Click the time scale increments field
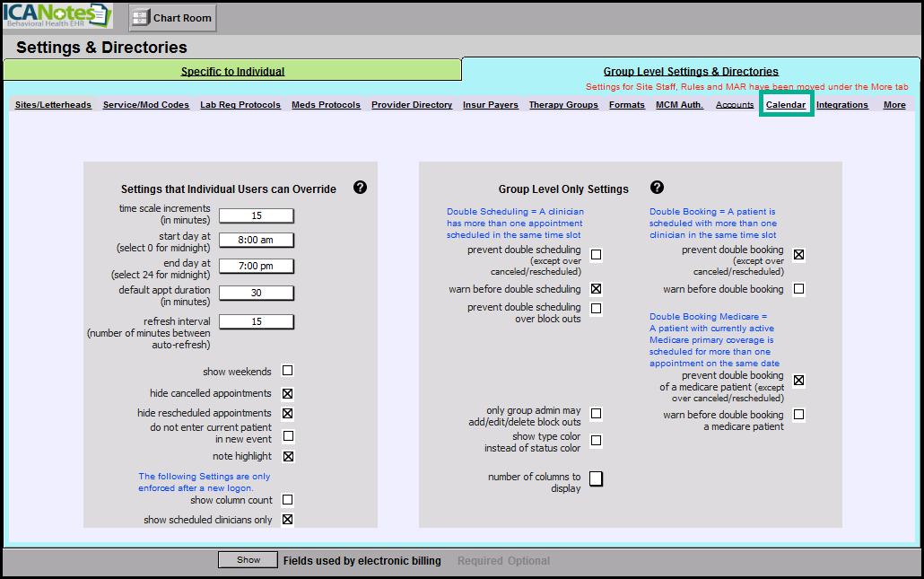The height and width of the screenshot is (579, 924). [257, 215]
